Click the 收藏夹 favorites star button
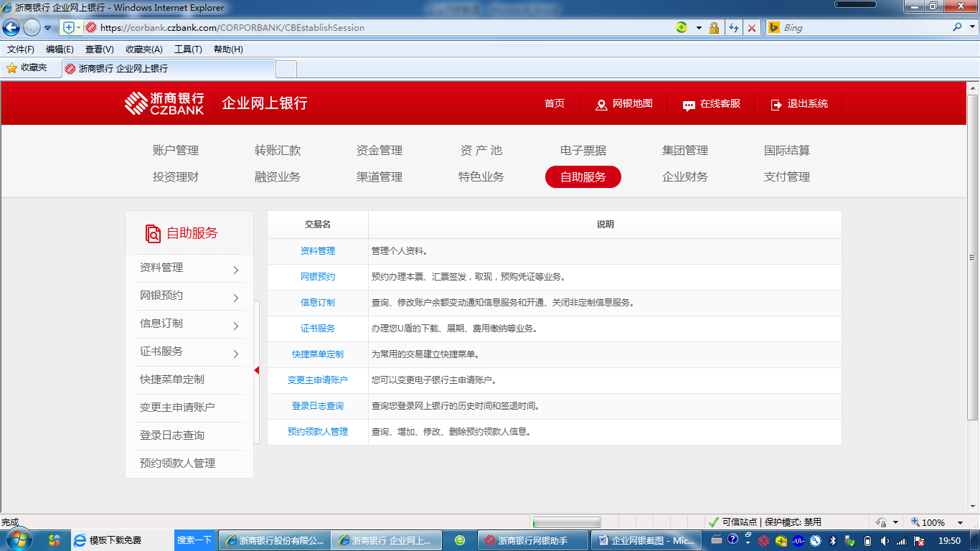 (27, 68)
